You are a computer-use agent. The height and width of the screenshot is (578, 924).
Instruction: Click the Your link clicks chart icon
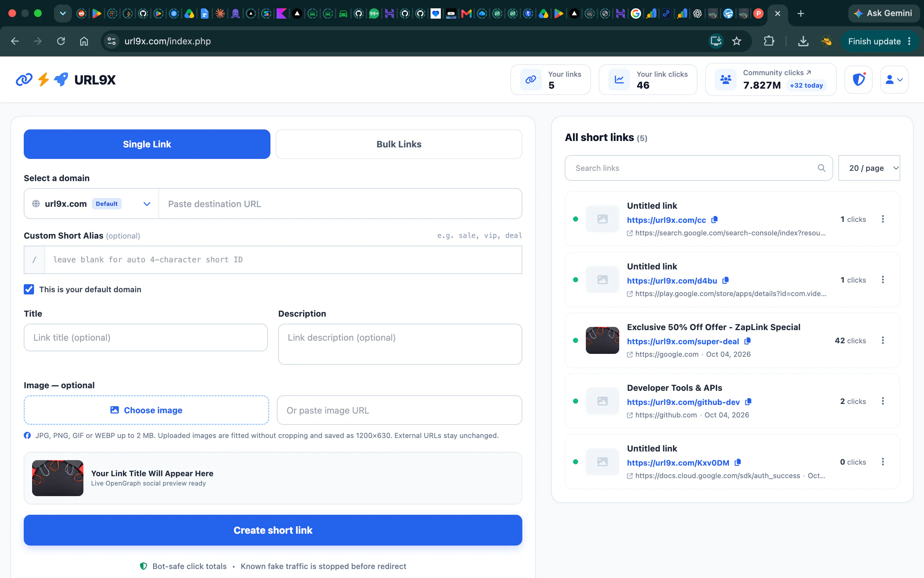pyautogui.click(x=619, y=80)
